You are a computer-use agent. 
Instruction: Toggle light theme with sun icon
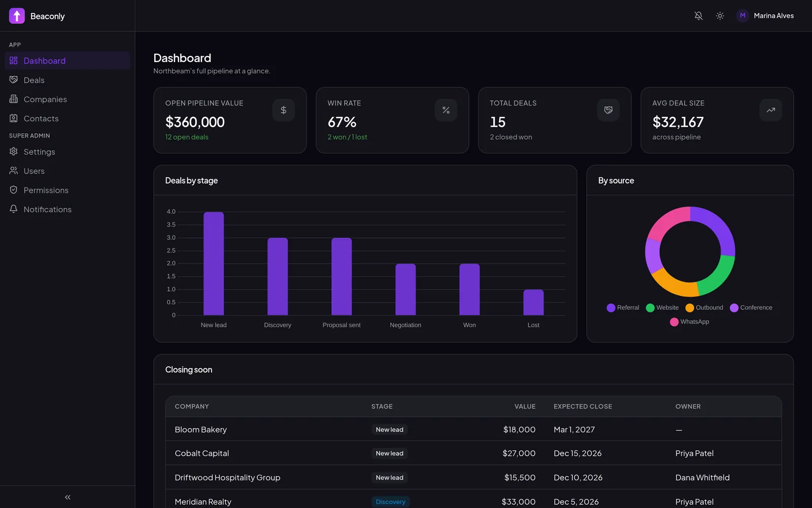pyautogui.click(x=720, y=16)
